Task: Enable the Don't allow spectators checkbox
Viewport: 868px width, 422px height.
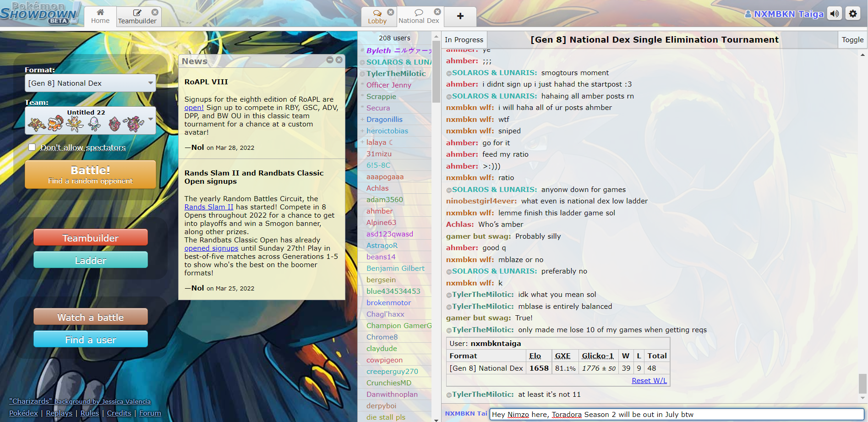Action: pos(32,147)
